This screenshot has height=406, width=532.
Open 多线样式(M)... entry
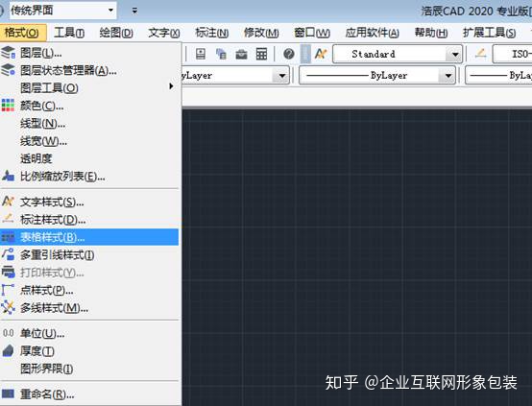[89, 308]
